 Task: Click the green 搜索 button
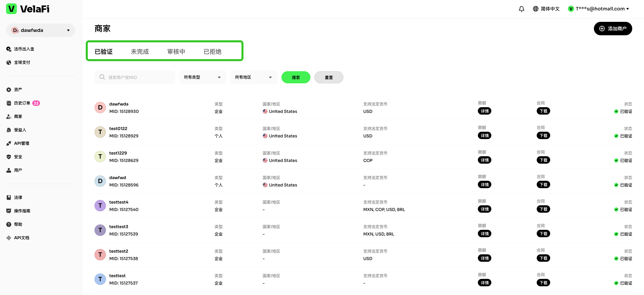[296, 77]
